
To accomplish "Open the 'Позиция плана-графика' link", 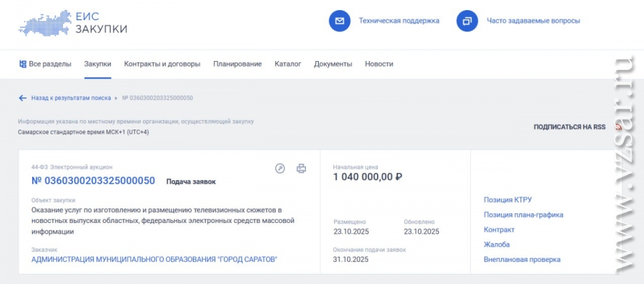I will 523,215.
